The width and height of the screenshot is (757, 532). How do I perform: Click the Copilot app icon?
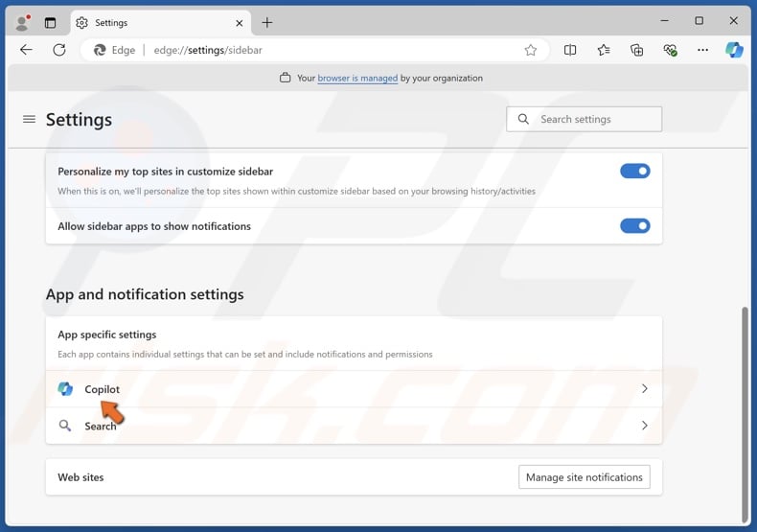(65, 388)
